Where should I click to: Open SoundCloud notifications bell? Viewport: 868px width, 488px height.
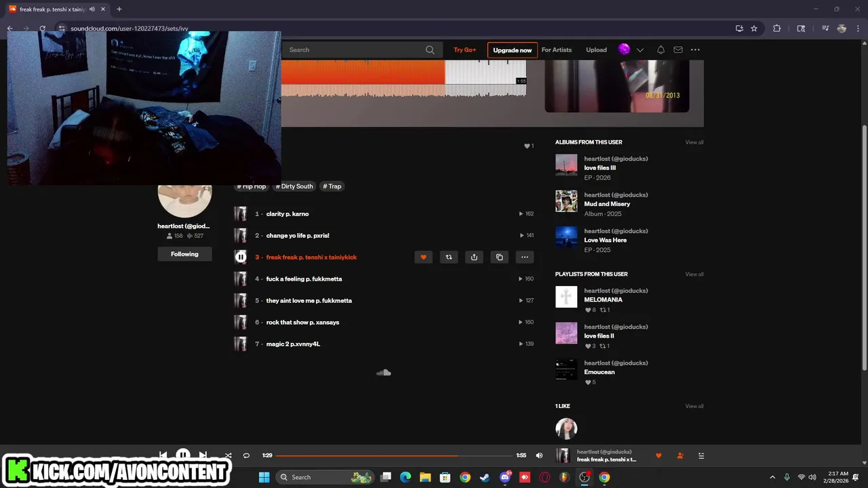[x=660, y=49]
